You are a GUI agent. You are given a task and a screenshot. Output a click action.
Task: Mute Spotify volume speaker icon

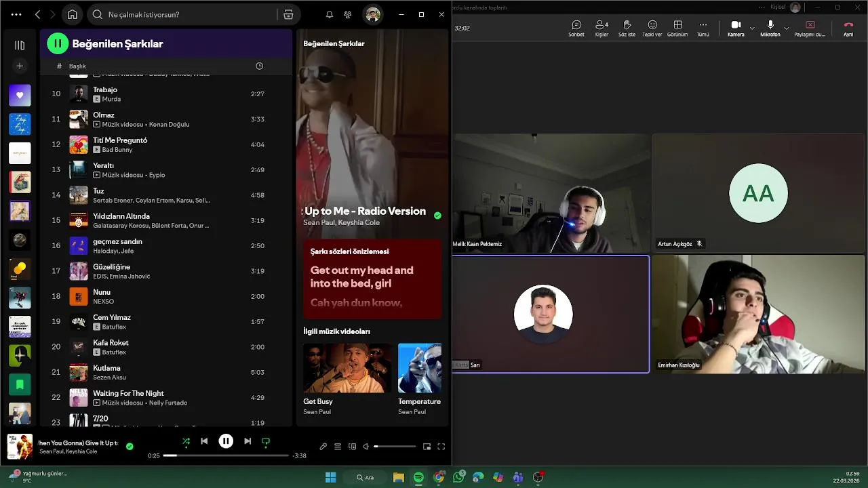(x=366, y=447)
